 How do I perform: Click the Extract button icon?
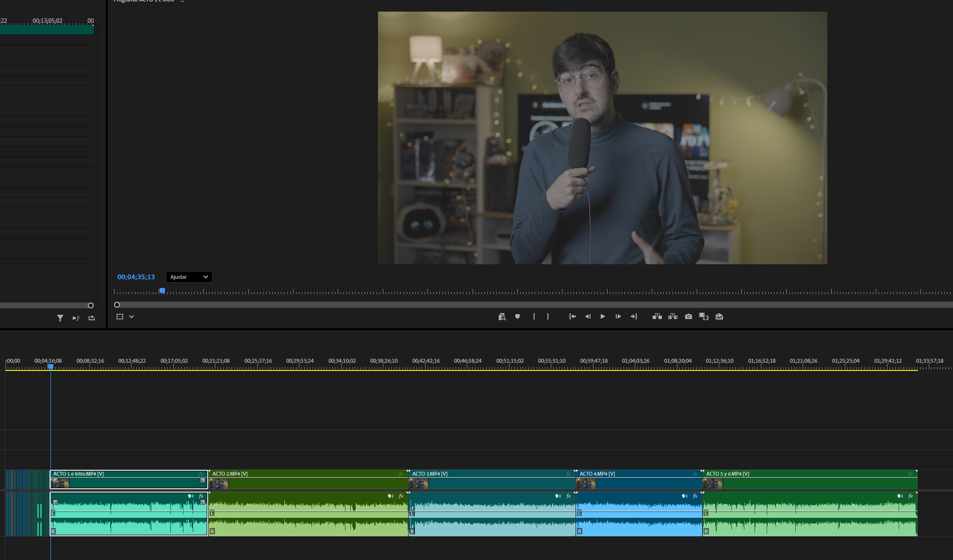tap(673, 317)
